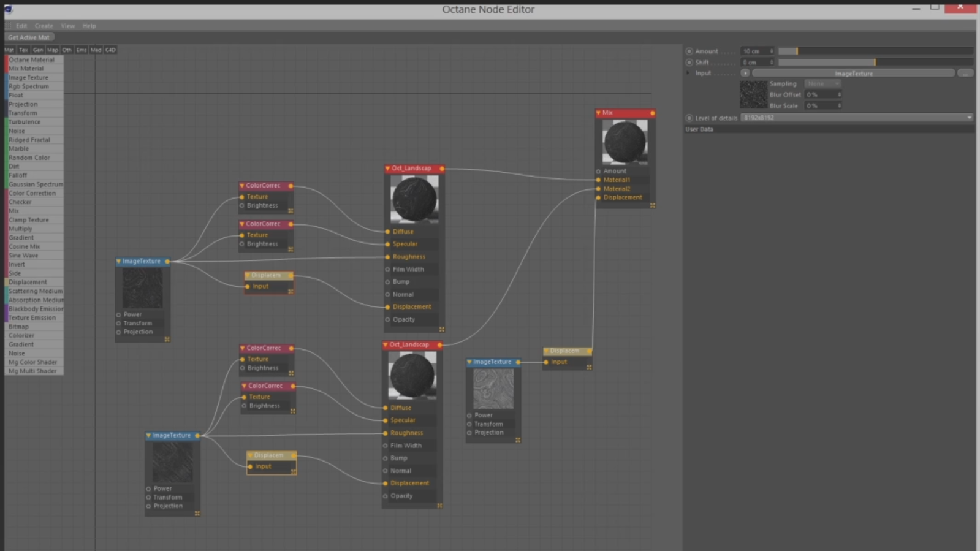The height and width of the screenshot is (551, 980).
Task: Add a Turbulence node
Action: click(34, 122)
